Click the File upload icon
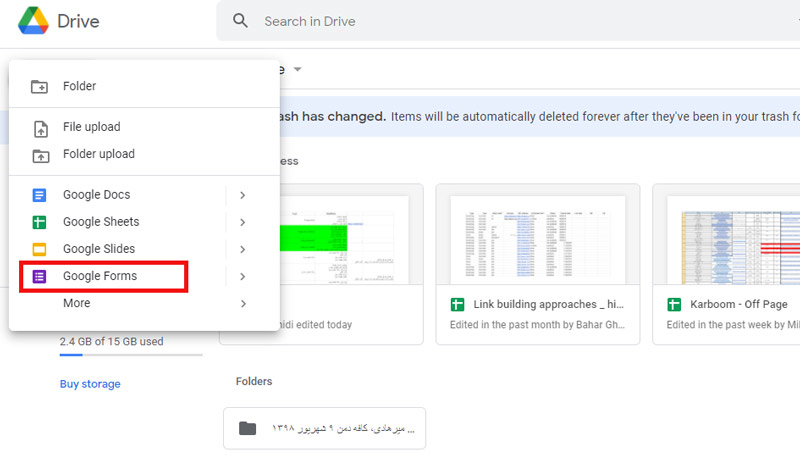The height and width of the screenshot is (455, 800). click(x=40, y=128)
